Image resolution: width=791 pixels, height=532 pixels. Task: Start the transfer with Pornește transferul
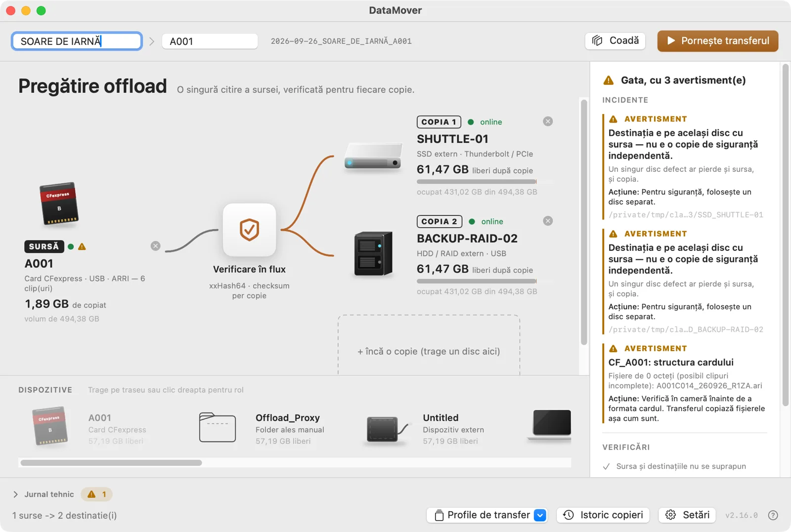pyautogui.click(x=718, y=41)
